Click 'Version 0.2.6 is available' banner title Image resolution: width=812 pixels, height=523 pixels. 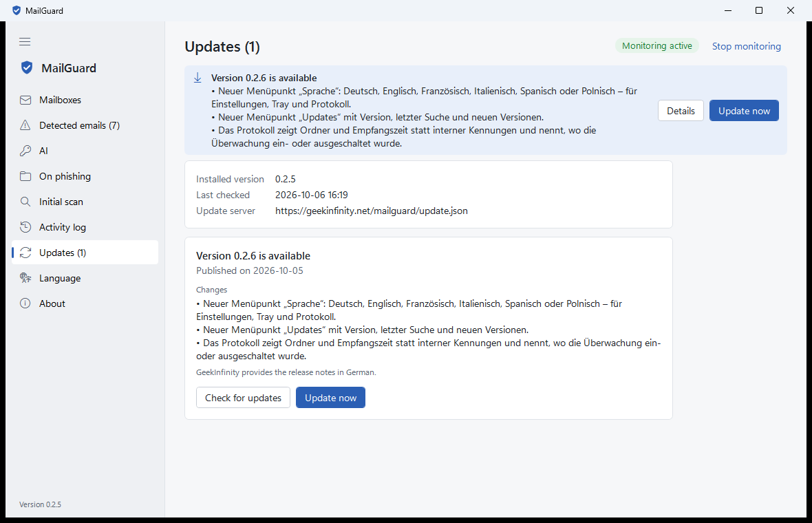264,78
